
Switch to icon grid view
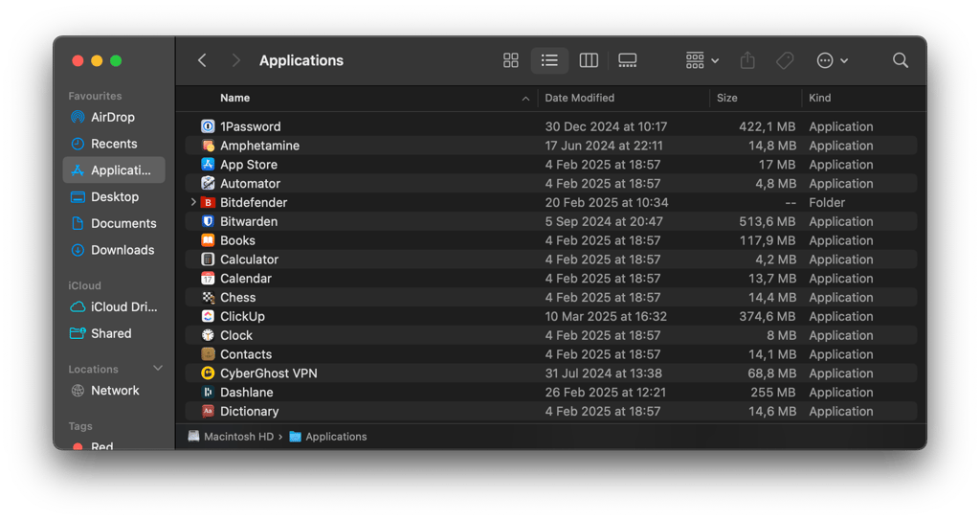pyautogui.click(x=511, y=60)
